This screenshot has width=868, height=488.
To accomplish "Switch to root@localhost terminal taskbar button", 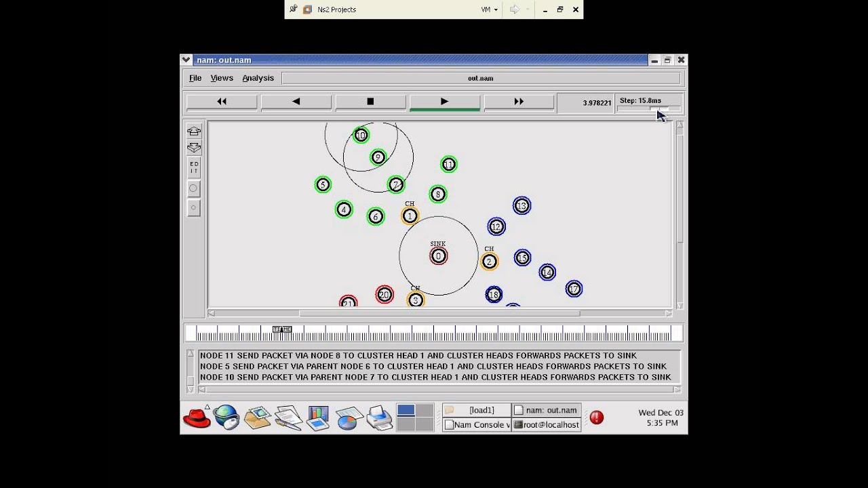I will (x=546, y=425).
